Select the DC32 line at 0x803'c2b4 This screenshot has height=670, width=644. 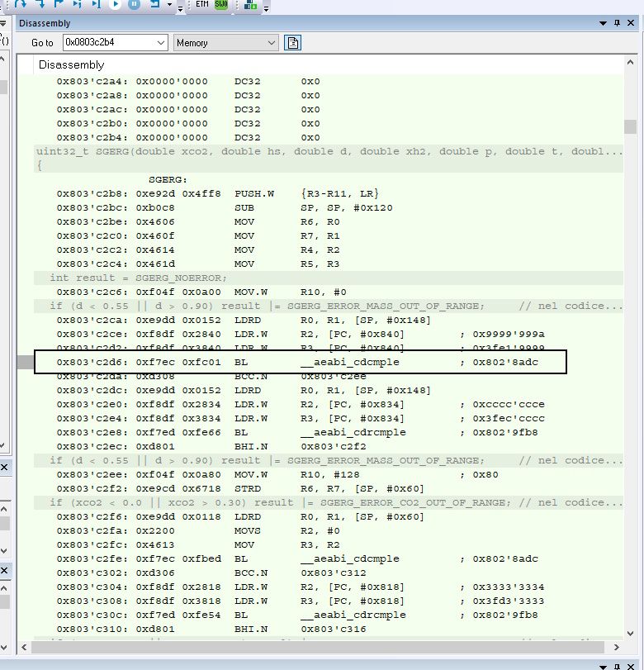coord(329,138)
